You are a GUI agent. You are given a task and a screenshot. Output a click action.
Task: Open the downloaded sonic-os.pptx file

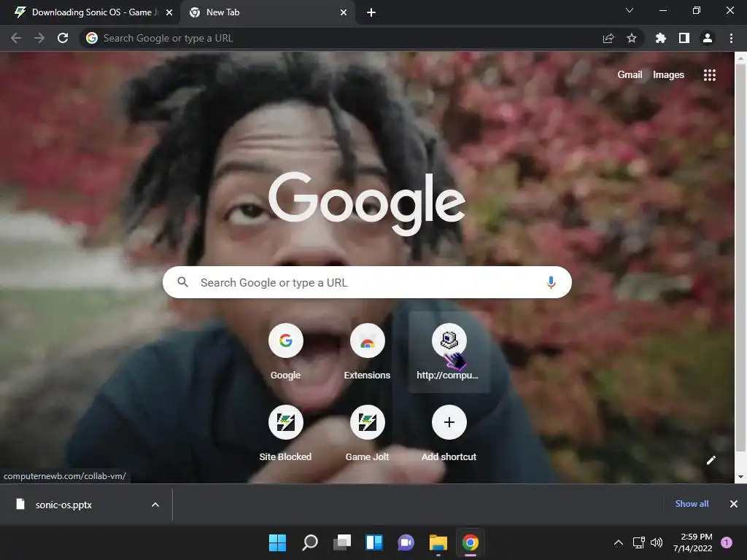click(63, 505)
